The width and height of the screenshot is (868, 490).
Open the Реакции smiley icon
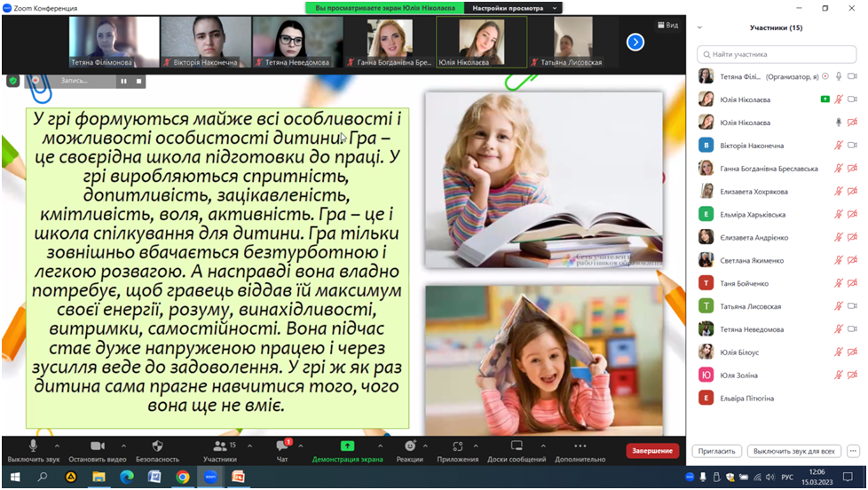point(409,446)
